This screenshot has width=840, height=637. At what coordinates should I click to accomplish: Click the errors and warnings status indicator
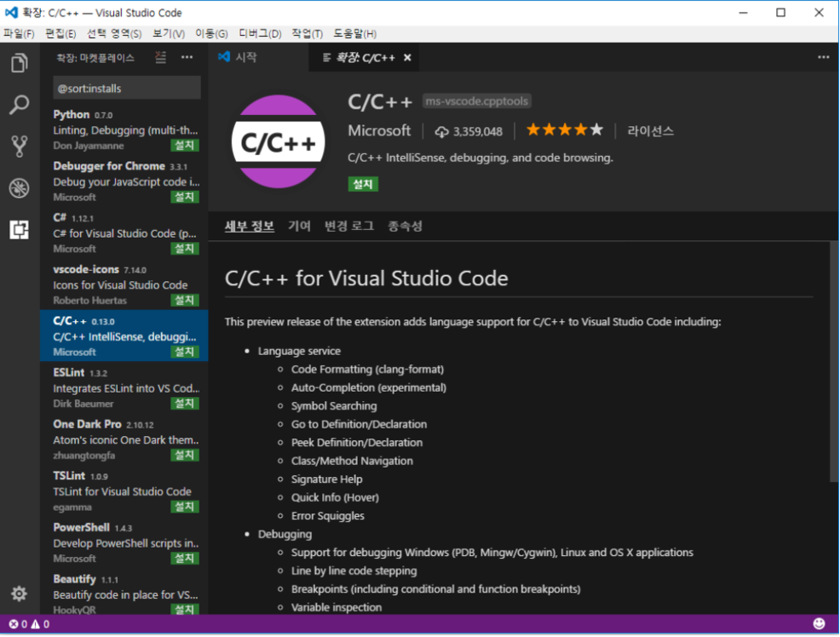coord(30,623)
